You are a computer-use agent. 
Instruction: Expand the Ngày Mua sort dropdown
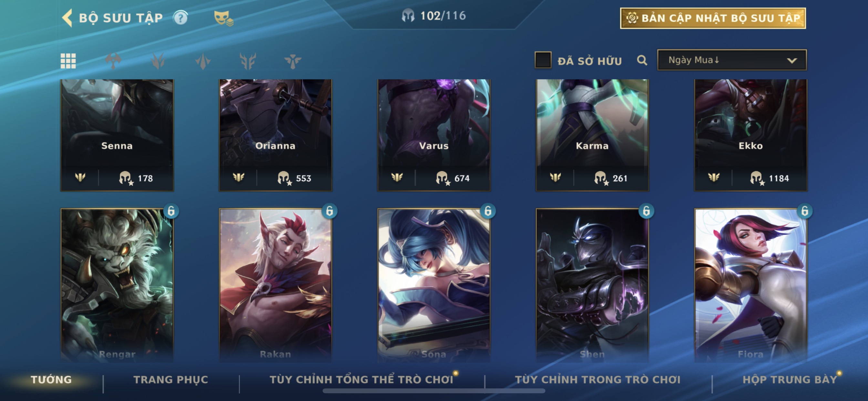tap(732, 60)
